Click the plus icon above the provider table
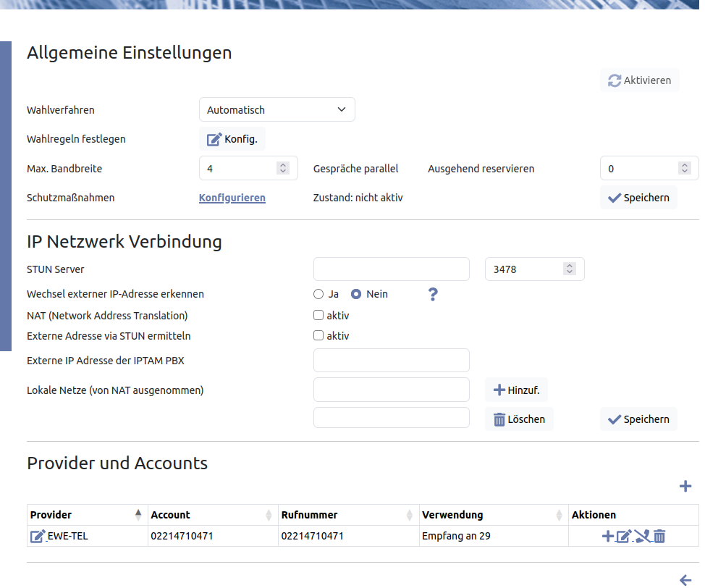 point(685,487)
